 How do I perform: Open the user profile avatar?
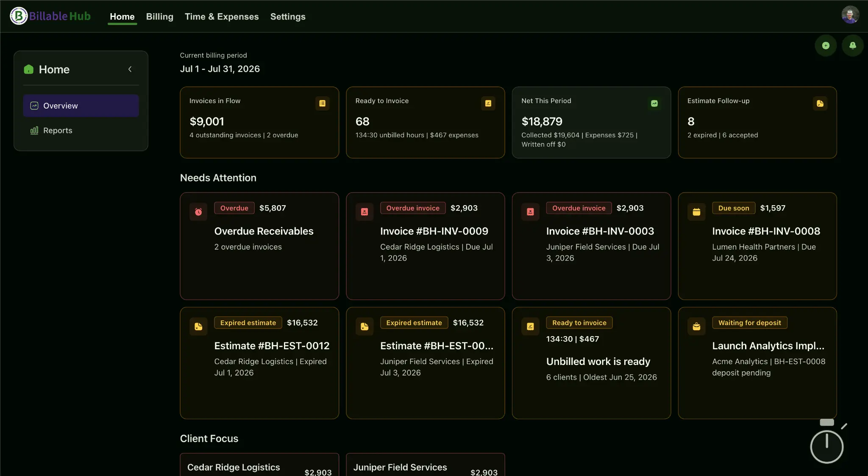click(x=850, y=15)
